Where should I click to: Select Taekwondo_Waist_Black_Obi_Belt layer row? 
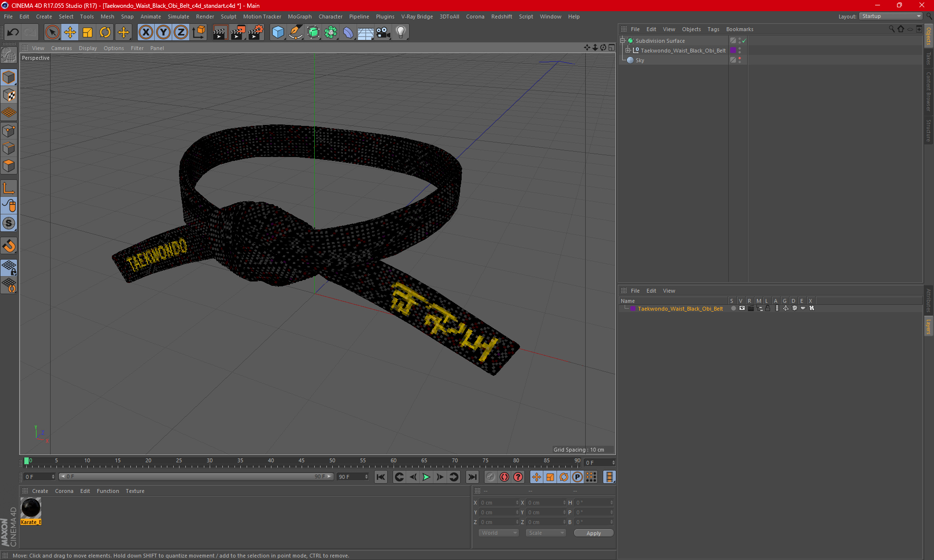[680, 309]
